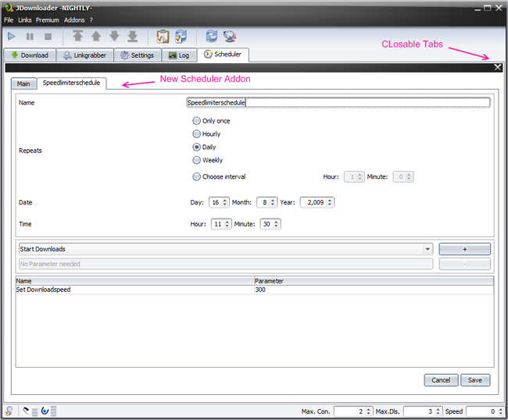Select the Set Downloadspeed table row

pos(255,290)
